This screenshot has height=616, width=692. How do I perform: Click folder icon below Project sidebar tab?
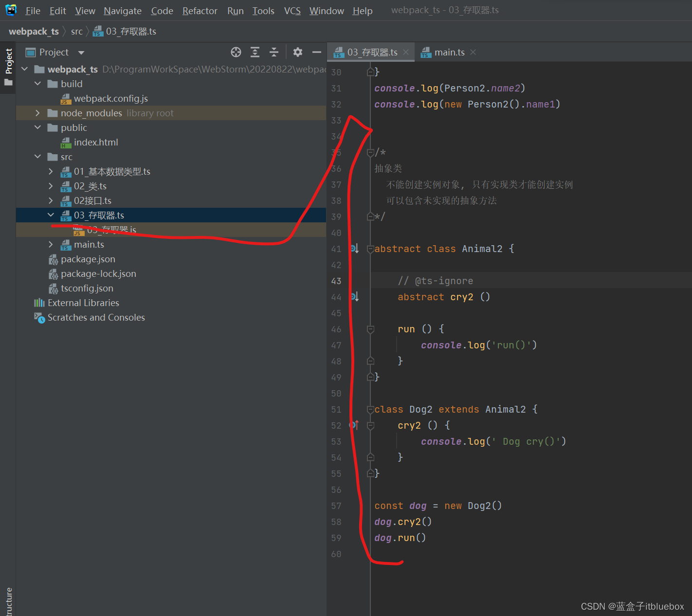pyautogui.click(x=8, y=82)
